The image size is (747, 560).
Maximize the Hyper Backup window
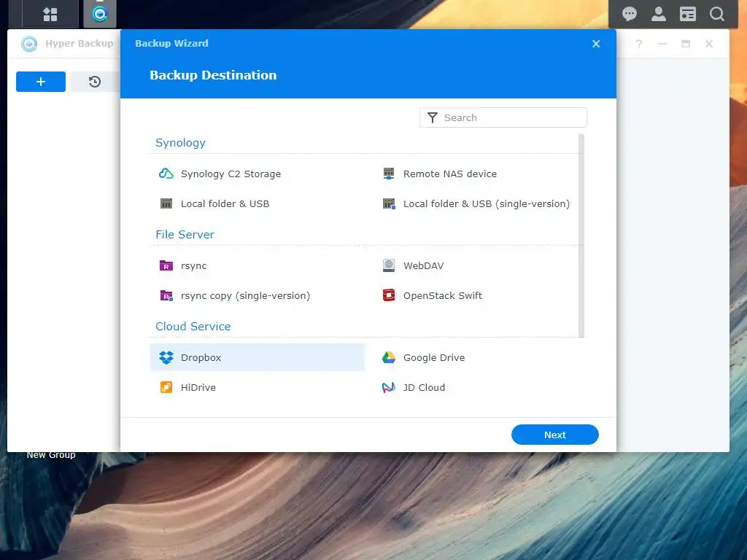tap(686, 44)
